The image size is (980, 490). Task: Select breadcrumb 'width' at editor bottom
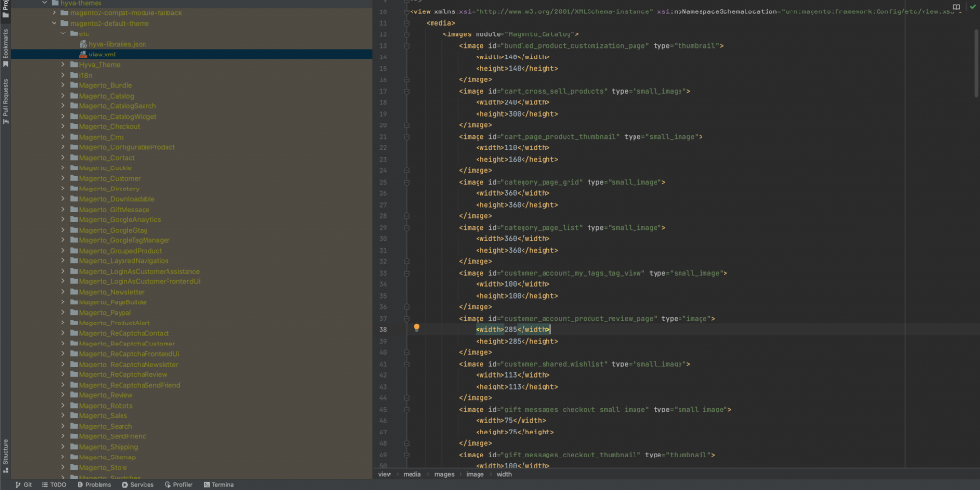point(503,475)
